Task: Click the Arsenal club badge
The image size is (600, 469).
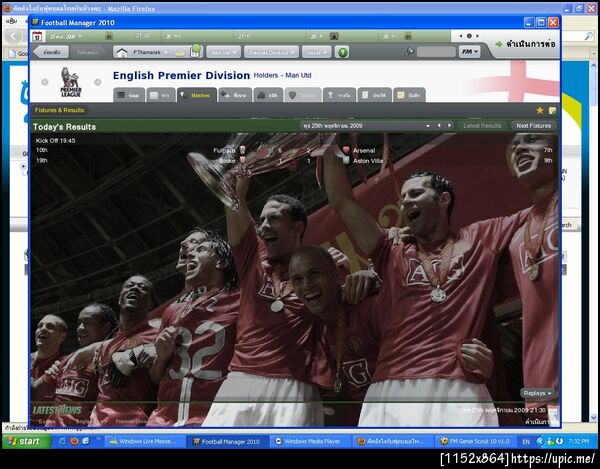Action: 346,150
